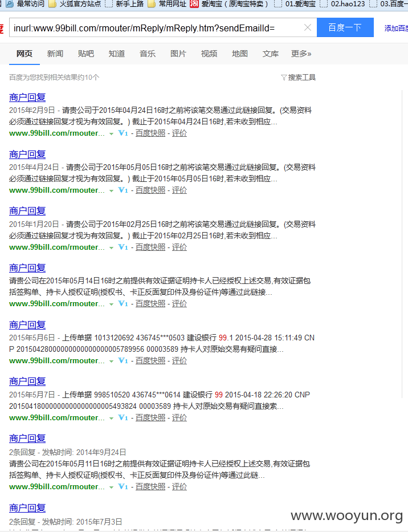Open the 地图 tab

pyautogui.click(x=240, y=54)
